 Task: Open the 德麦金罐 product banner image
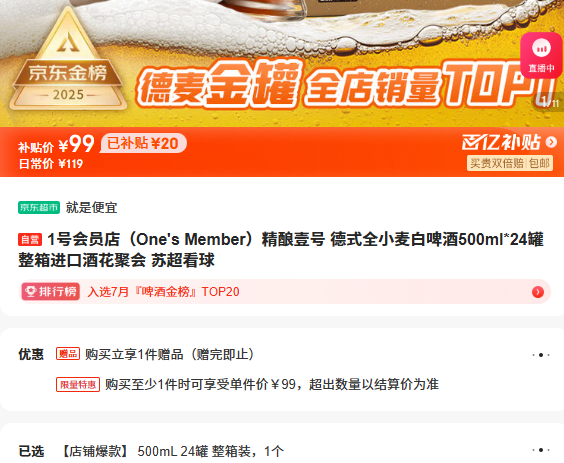pyautogui.click(x=282, y=63)
